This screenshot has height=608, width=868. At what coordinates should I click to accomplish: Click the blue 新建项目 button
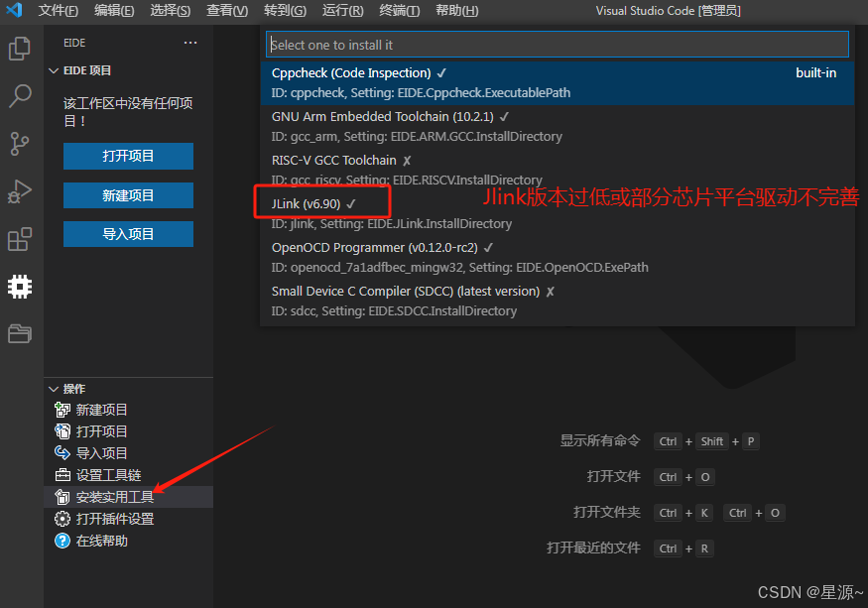point(128,195)
